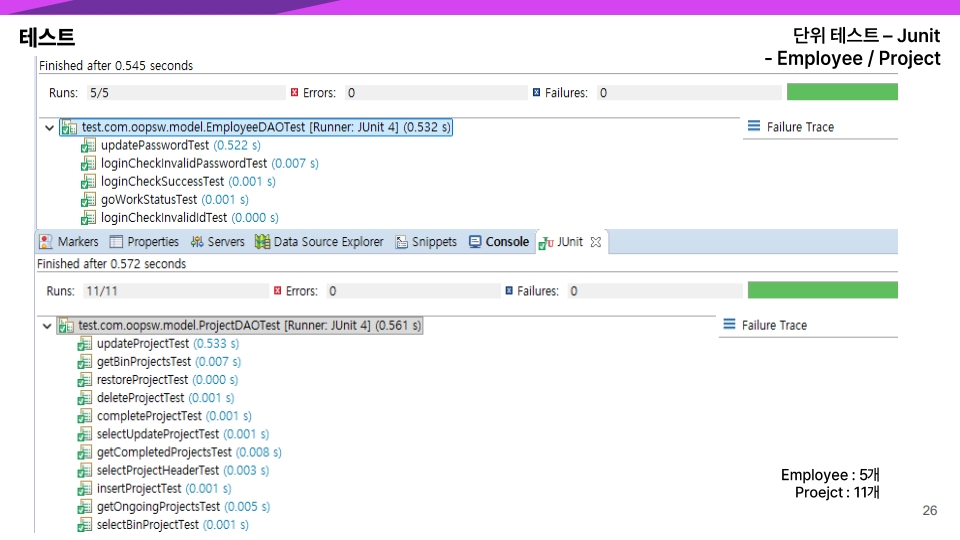
Task: Click the red Errors icon in lower panel
Action: 277,291
